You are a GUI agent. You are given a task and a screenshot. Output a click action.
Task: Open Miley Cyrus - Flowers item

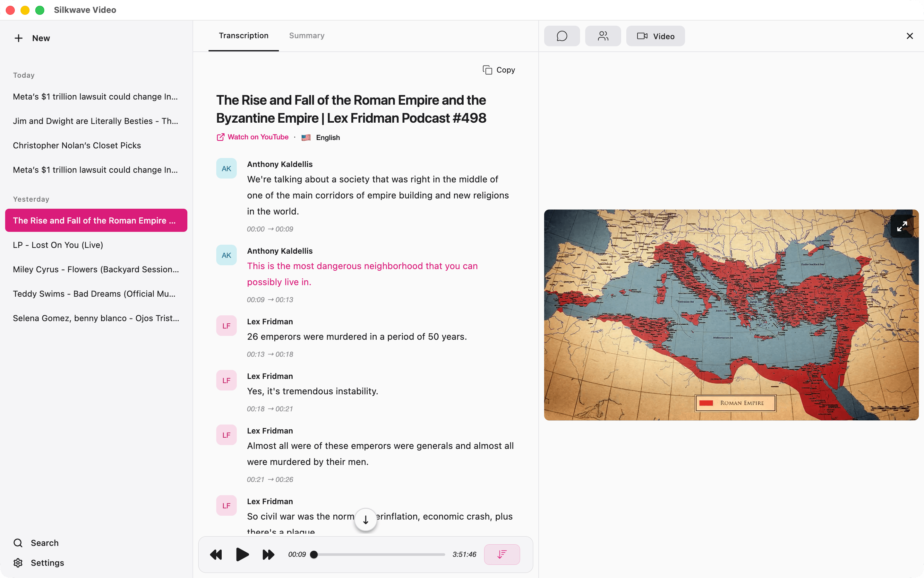(96, 269)
